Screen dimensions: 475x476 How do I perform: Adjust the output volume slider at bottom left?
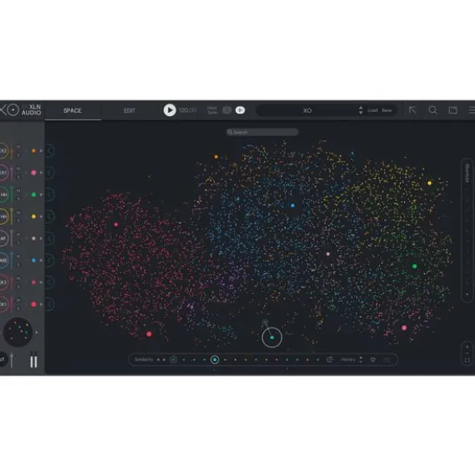(11, 359)
